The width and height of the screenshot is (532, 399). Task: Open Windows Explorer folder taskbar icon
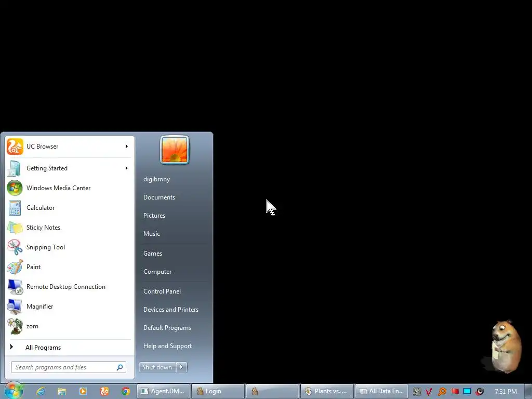(x=62, y=391)
